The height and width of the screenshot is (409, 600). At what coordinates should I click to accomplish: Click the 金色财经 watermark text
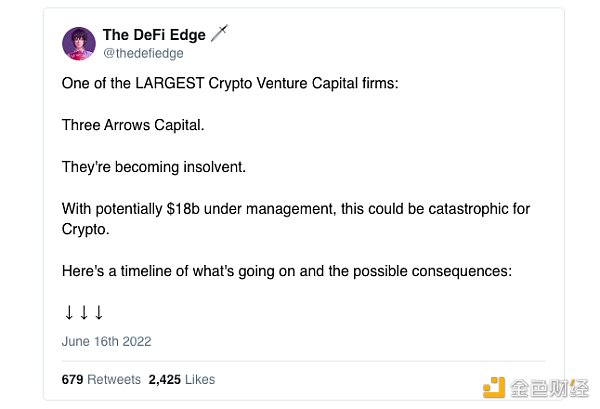pos(549,388)
